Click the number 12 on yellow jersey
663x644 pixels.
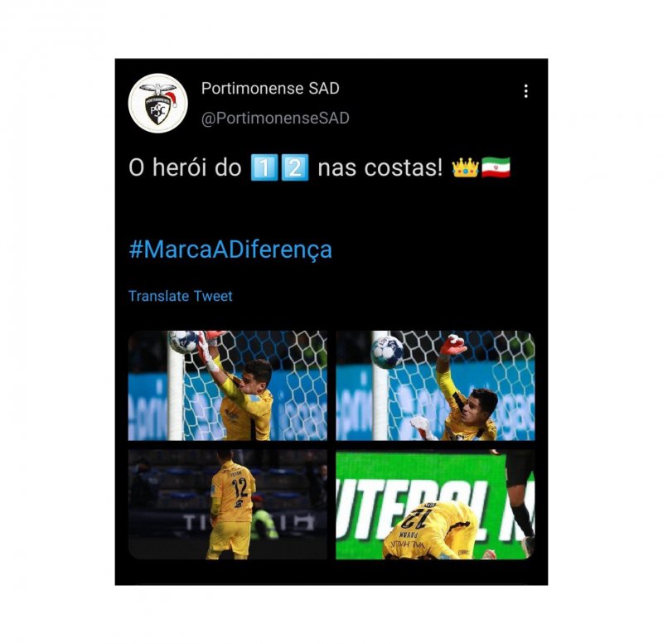pos(240,487)
